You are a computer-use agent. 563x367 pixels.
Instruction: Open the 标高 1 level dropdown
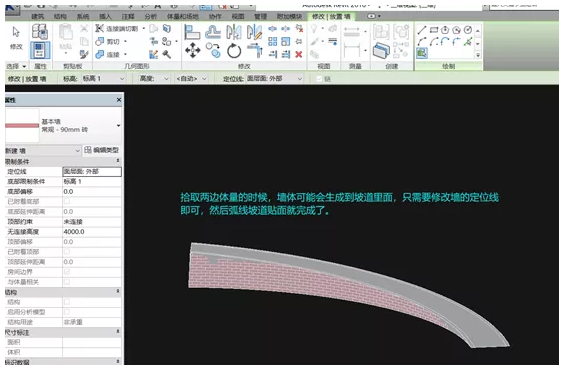pyautogui.click(x=103, y=79)
